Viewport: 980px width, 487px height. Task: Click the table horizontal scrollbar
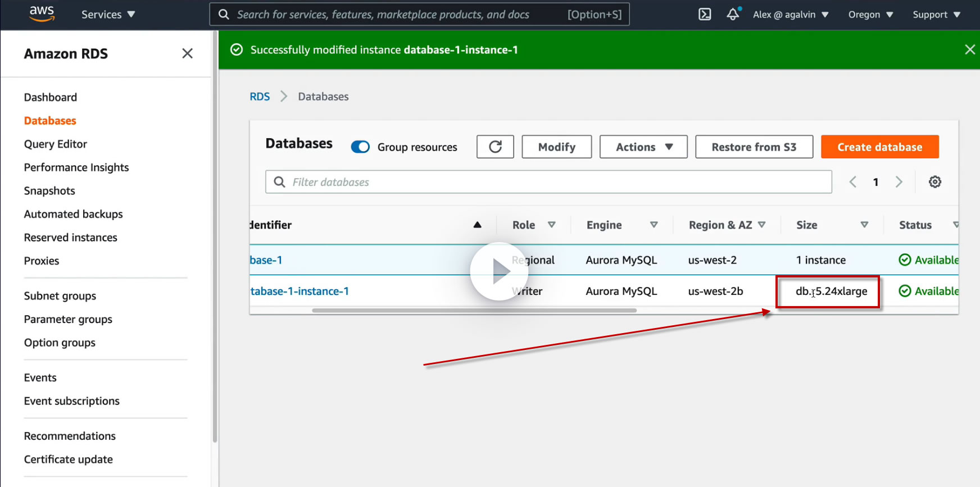click(474, 310)
